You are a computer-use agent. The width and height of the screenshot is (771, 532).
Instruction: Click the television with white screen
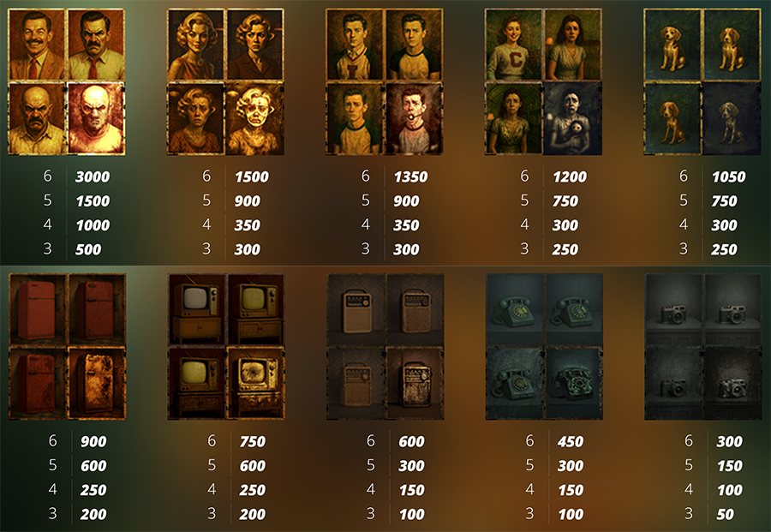tap(197, 310)
